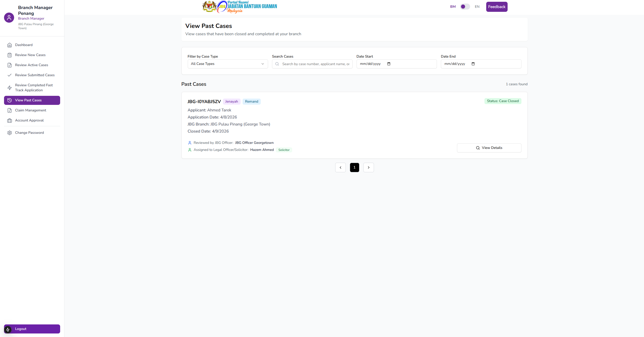Click the user avatar profile icon

click(9, 18)
